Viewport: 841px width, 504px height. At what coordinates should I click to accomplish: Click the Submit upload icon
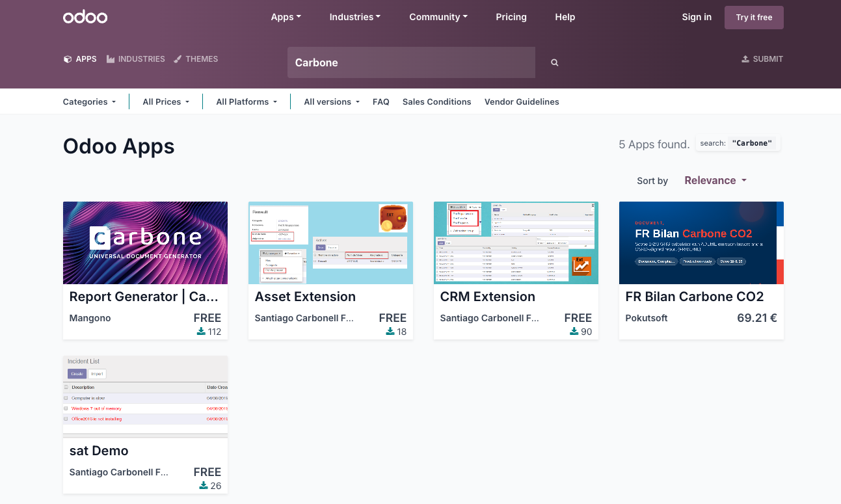click(745, 59)
